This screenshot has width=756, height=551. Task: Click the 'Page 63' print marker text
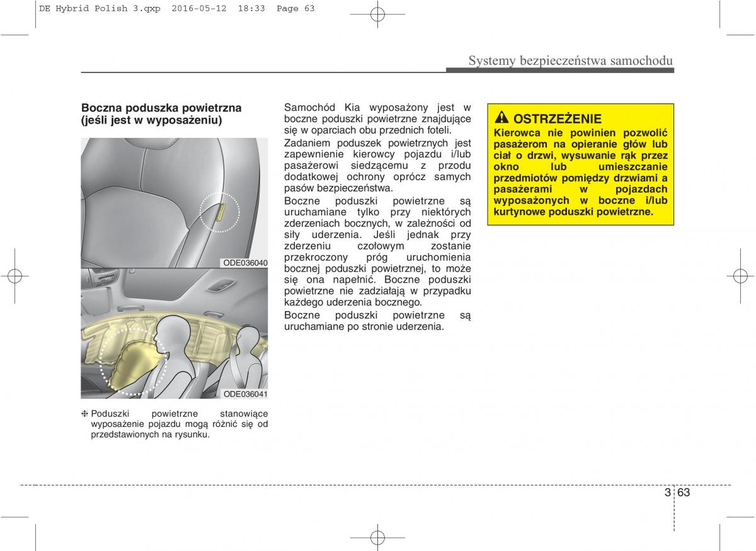295,8
